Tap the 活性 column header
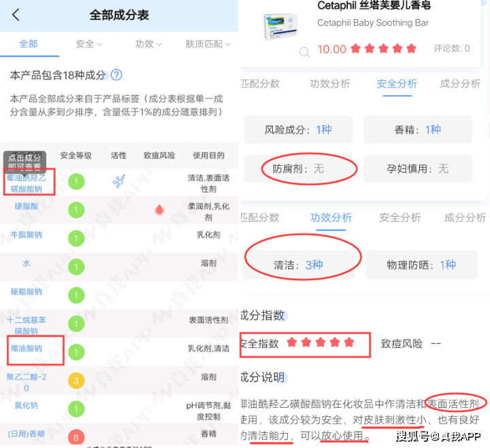Viewport: 490px width, 448px height. tap(118, 156)
